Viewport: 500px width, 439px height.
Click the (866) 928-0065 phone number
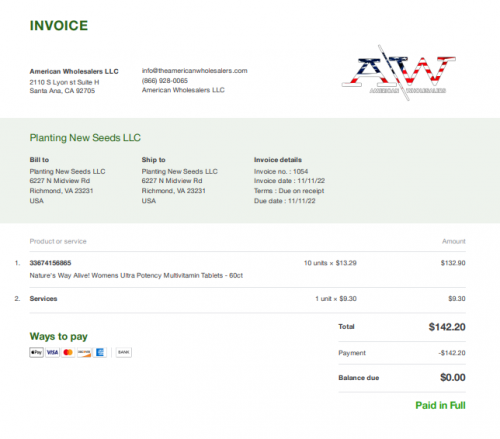coord(165,81)
